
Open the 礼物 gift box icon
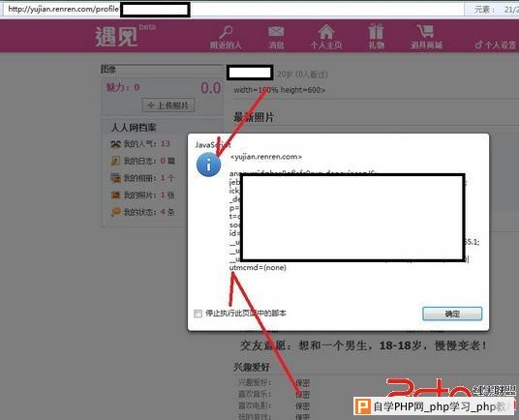tap(377, 32)
